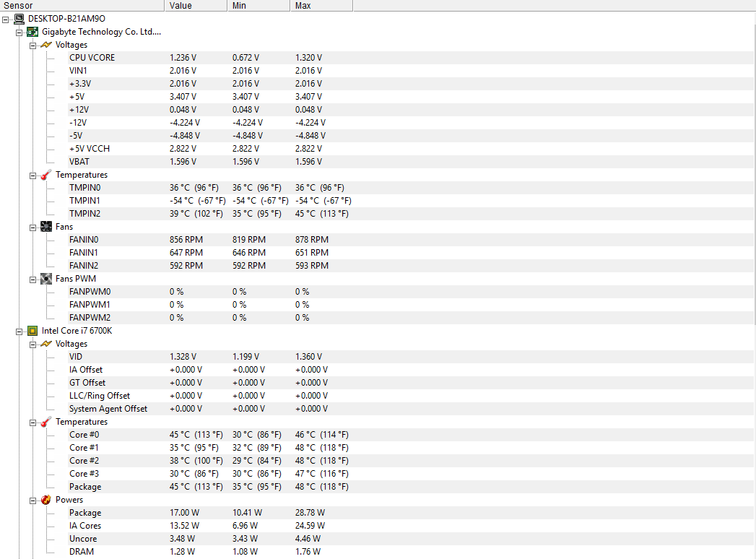Select the GT Offset row
The image size is (756, 559).
click(x=411, y=383)
